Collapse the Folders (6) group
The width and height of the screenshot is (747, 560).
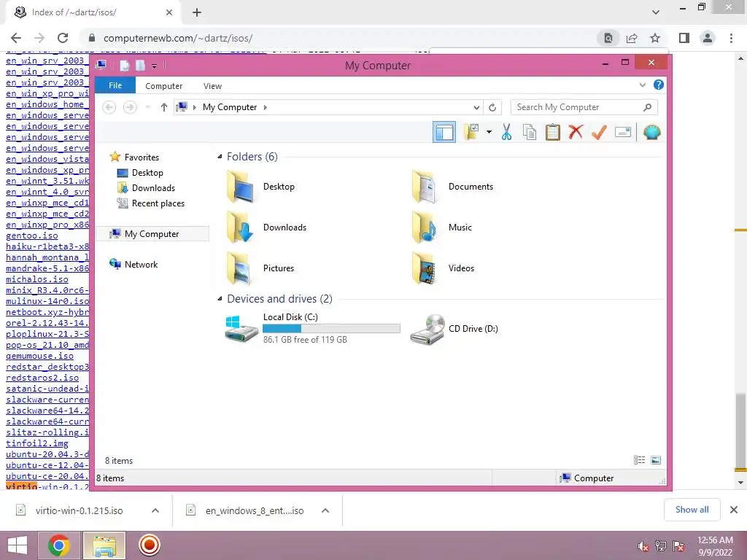(x=220, y=157)
